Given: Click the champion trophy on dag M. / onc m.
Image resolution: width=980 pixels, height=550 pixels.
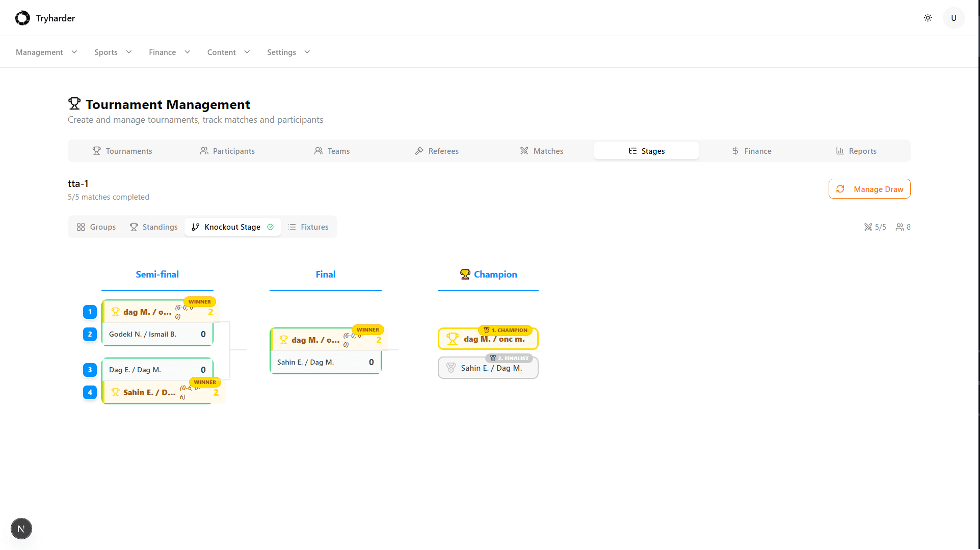Looking at the screenshot, I should click(x=452, y=339).
